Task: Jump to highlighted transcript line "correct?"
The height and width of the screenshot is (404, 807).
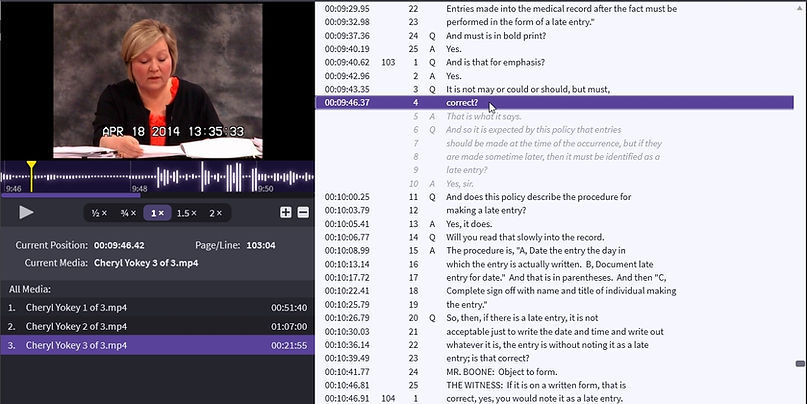Action: coord(462,102)
